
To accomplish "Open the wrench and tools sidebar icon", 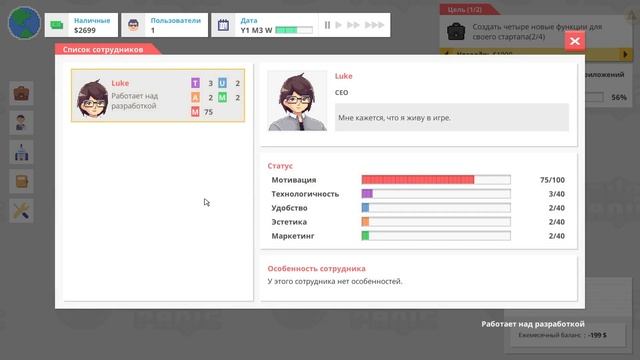I will [x=21, y=211].
